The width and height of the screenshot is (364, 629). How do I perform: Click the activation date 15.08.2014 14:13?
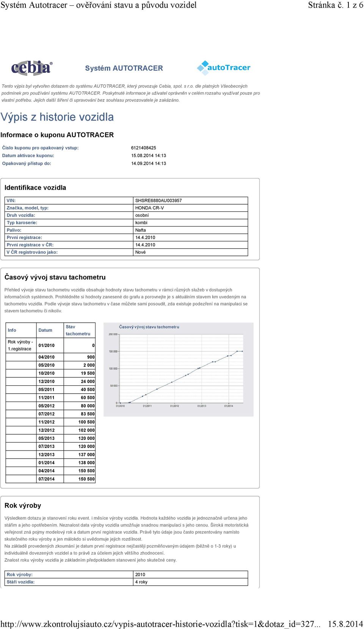coord(149,156)
